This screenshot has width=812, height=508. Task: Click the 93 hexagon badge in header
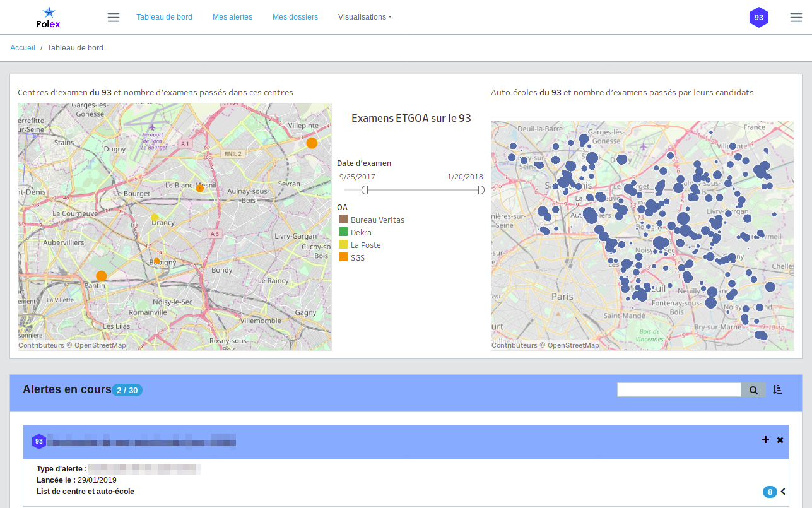tap(758, 18)
